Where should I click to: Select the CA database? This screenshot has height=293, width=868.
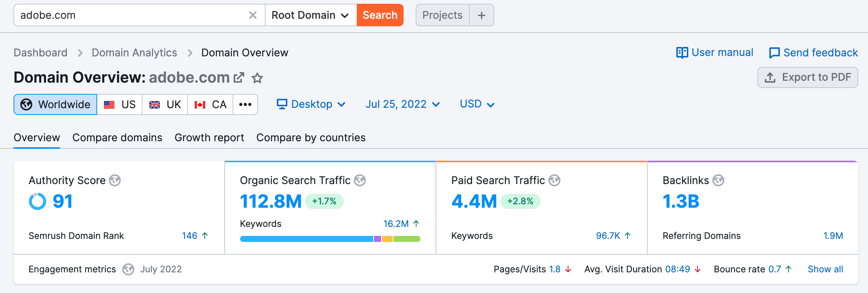[210, 104]
